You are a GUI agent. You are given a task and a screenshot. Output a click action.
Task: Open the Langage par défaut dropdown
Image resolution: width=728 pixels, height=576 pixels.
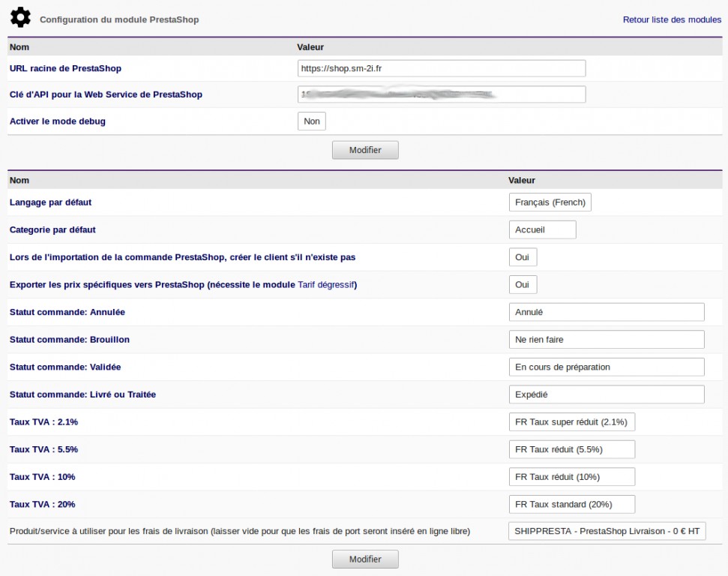(x=550, y=202)
